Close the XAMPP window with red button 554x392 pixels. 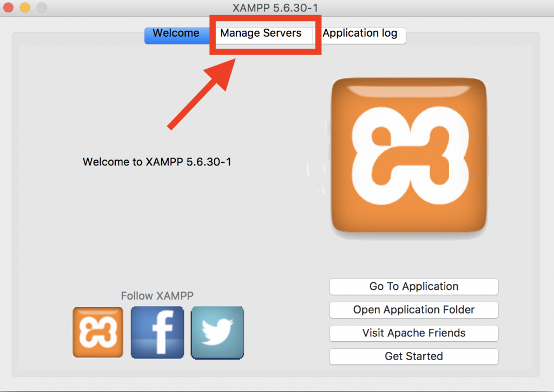(8, 7)
